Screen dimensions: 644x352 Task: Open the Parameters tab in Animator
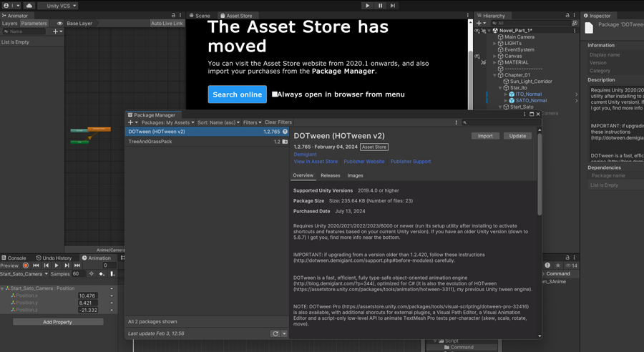[34, 24]
